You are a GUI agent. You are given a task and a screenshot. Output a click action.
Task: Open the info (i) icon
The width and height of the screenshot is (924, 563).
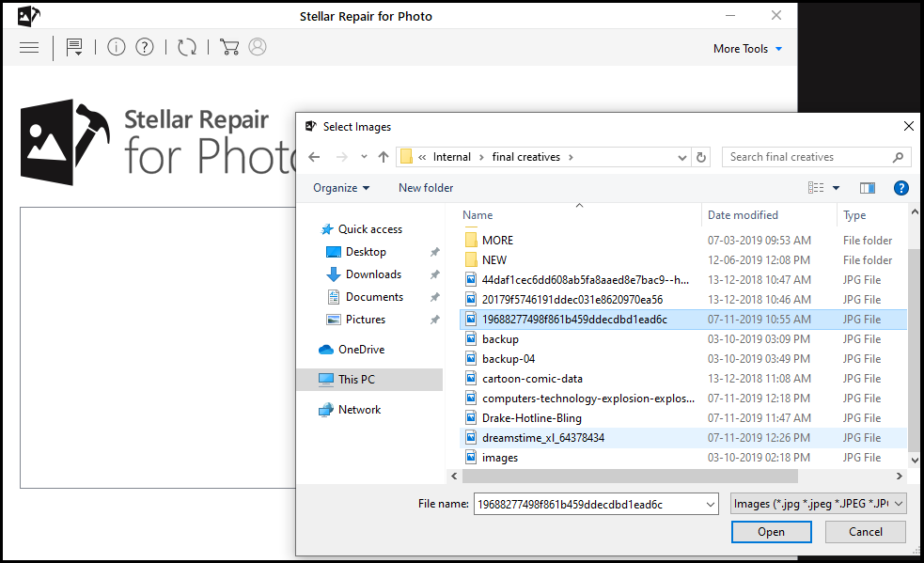click(x=117, y=47)
